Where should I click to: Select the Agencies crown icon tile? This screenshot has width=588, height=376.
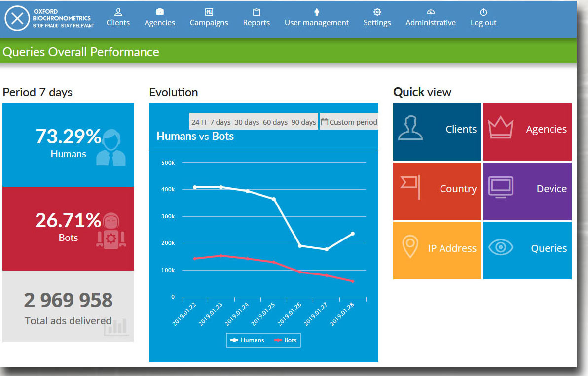(x=500, y=128)
